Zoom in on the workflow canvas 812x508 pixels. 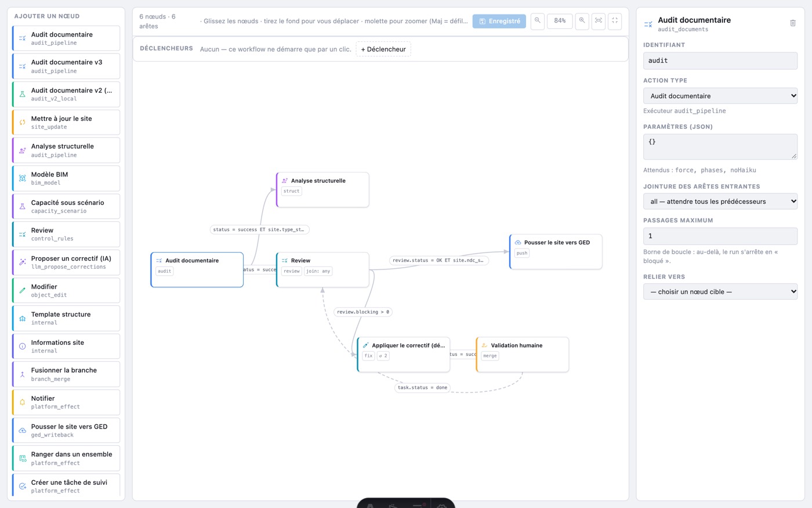(x=582, y=21)
